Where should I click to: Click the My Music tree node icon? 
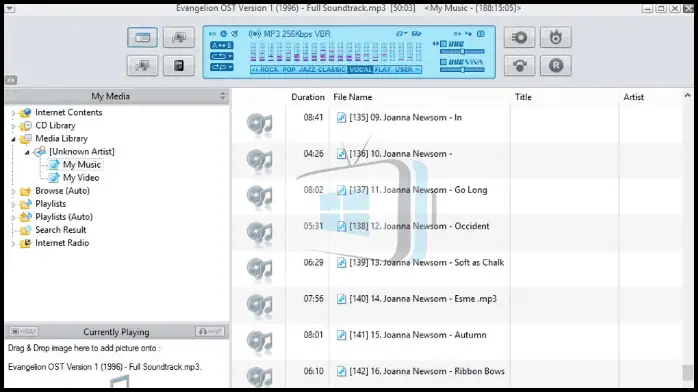tap(54, 165)
